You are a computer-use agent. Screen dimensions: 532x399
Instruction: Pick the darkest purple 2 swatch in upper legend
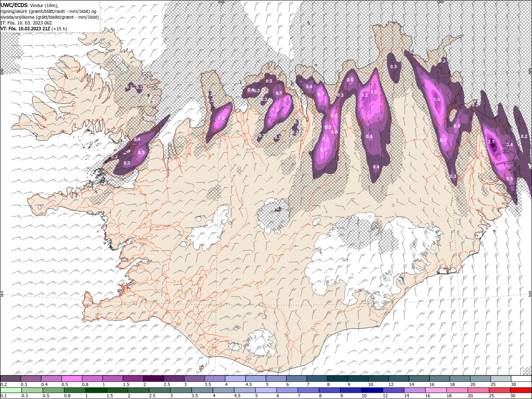click(153, 378)
